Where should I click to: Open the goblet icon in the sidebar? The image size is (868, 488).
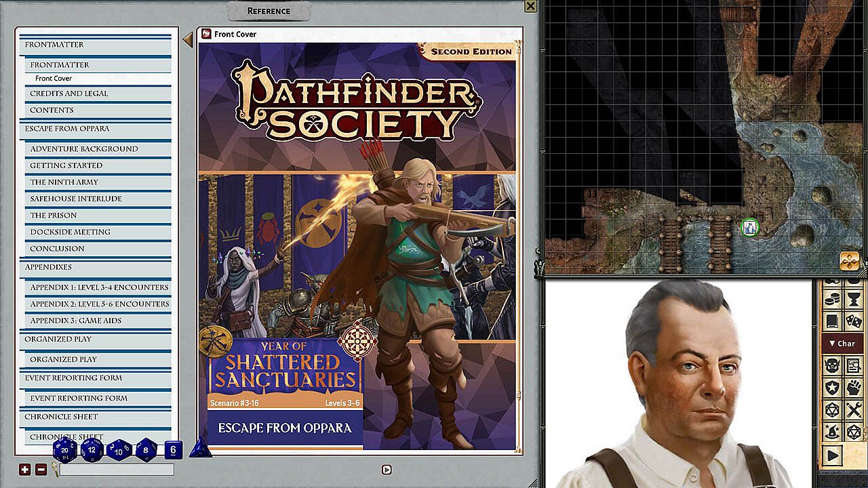[x=854, y=299]
